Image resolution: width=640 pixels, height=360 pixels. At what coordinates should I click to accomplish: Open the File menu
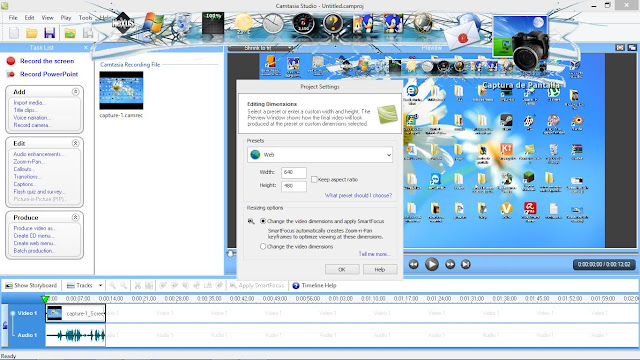coord(13,18)
